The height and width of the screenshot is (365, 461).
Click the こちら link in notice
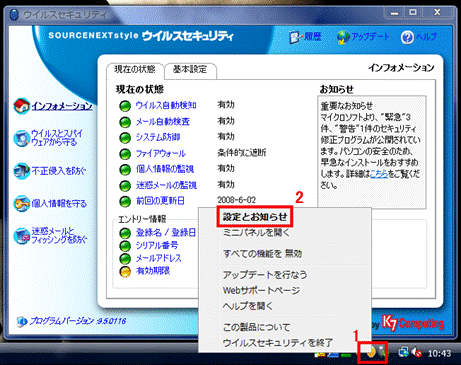(379, 174)
